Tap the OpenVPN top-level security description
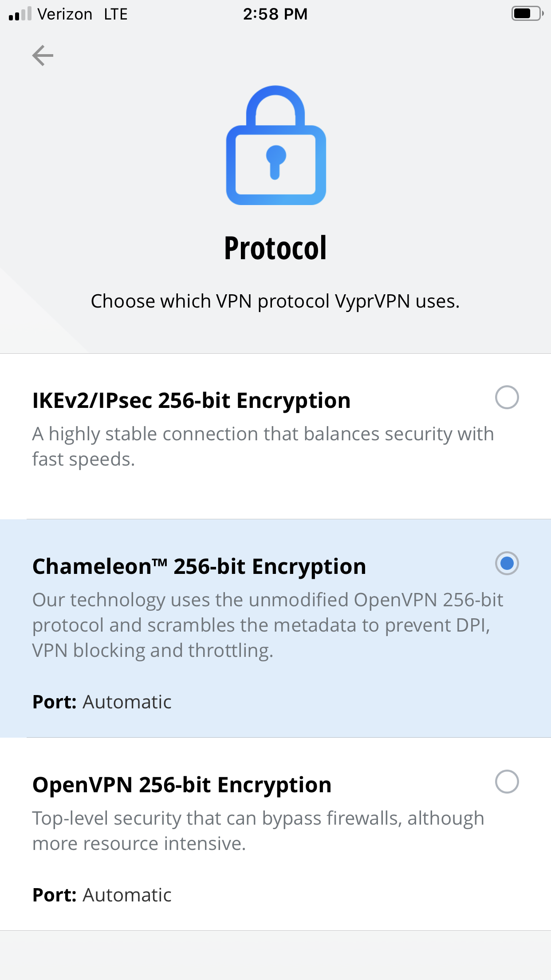The height and width of the screenshot is (980, 551). 258,830
